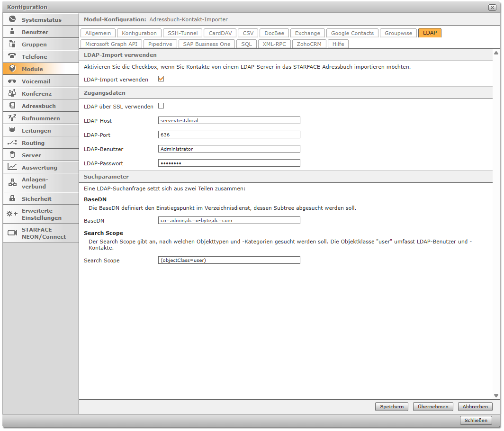Open STARFACE NEON/Connect

point(37,233)
